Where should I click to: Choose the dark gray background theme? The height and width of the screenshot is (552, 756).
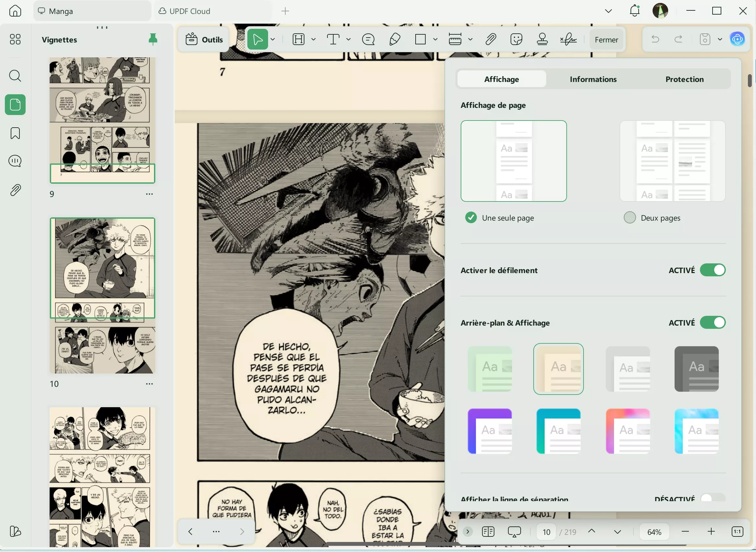tap(696, 369)
